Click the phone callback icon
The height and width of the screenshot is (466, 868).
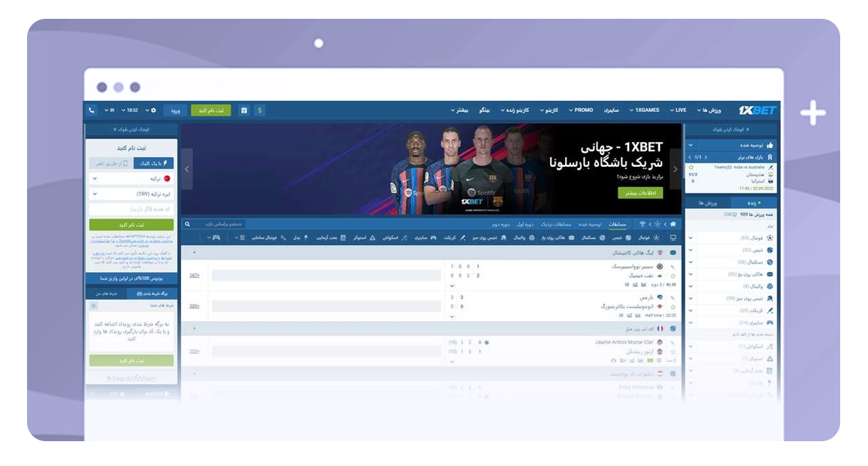[x=92, y=110]
